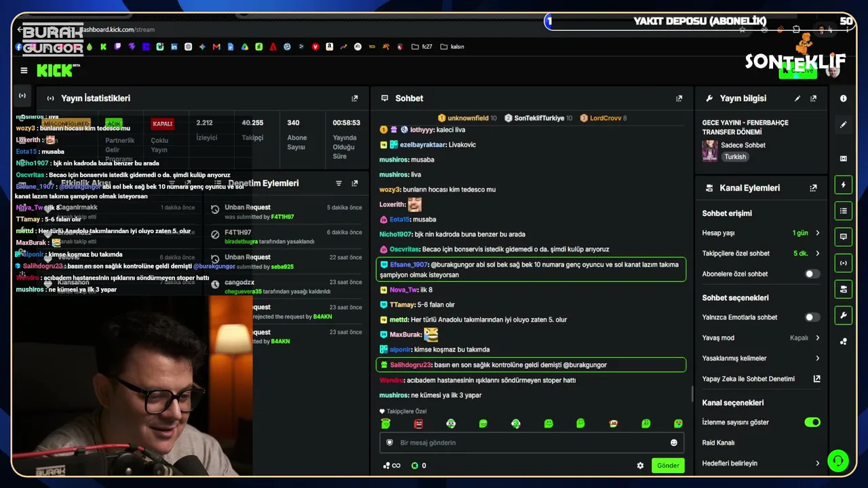Pop out the Denetim Eylemleri panel
This screenshot has width=868, height=488.
coord(355,183)
